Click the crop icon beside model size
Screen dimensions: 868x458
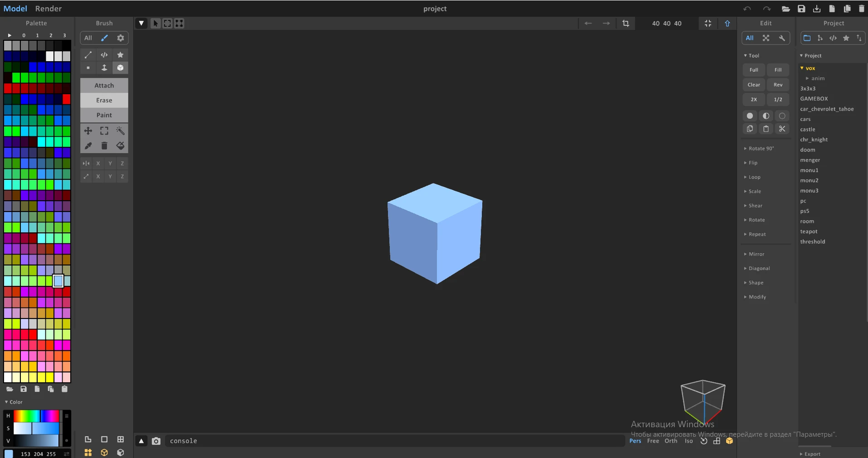(x=626, y=23)
